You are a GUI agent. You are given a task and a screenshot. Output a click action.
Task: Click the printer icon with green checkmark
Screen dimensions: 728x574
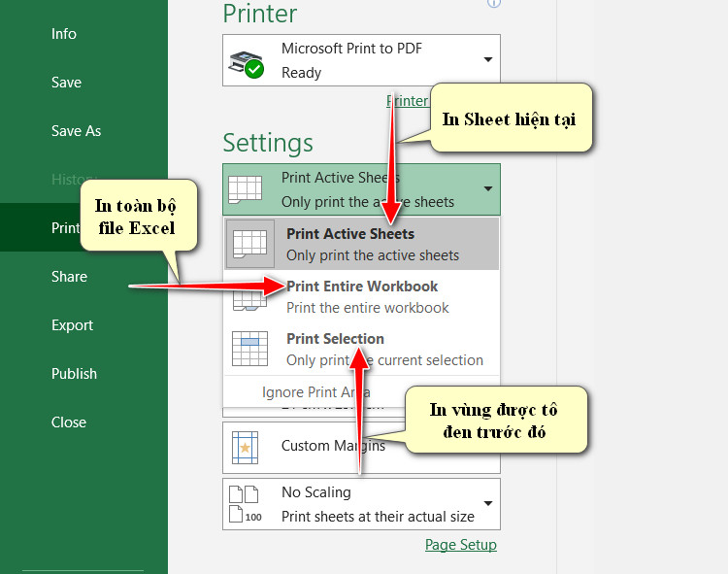pos(247,64)
